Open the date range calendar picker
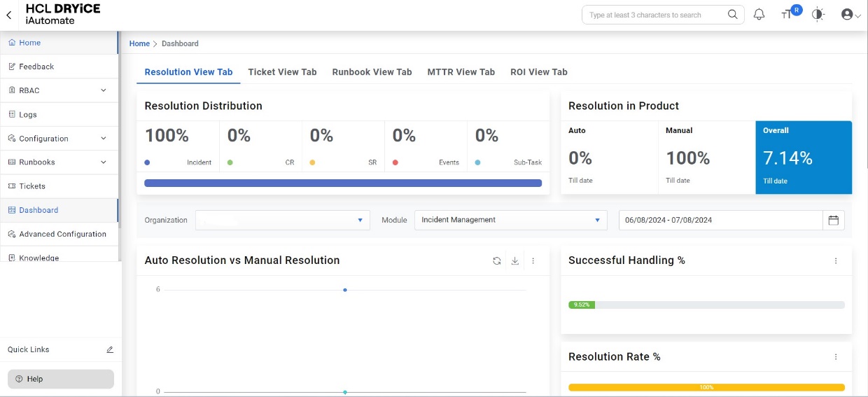This screenshot has height=397, width=868. click(x=833, y=220)
